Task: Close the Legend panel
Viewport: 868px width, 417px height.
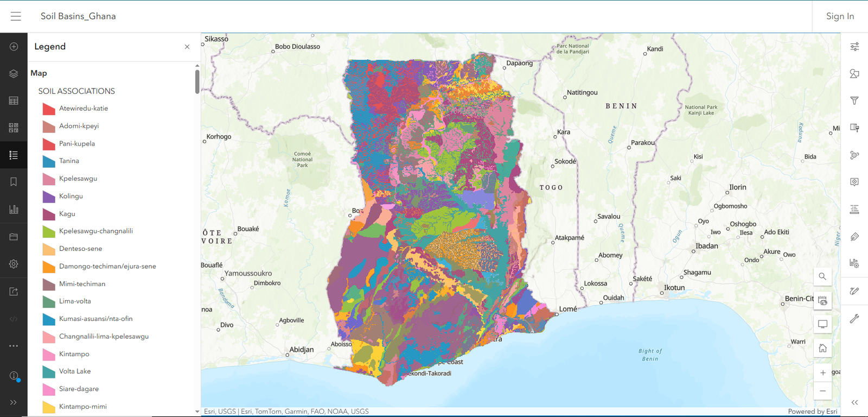Action: pos(187,47)
